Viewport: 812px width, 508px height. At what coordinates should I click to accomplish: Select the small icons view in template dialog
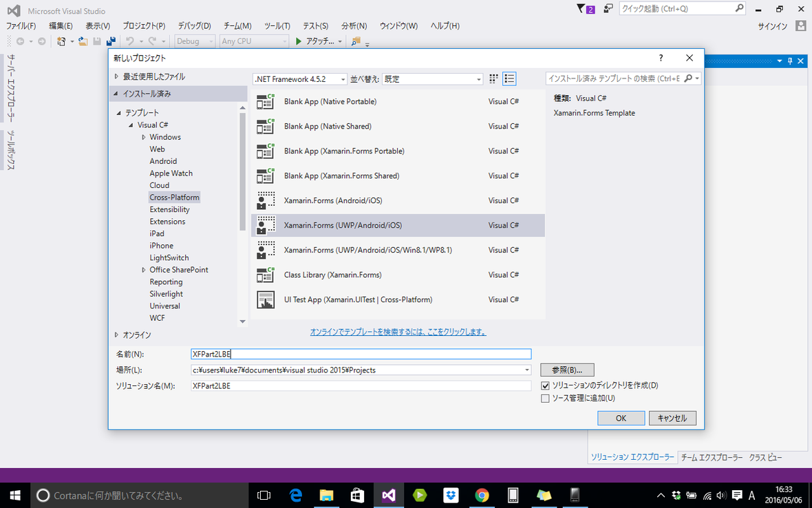pyautogui.click(x=493, y=78)
